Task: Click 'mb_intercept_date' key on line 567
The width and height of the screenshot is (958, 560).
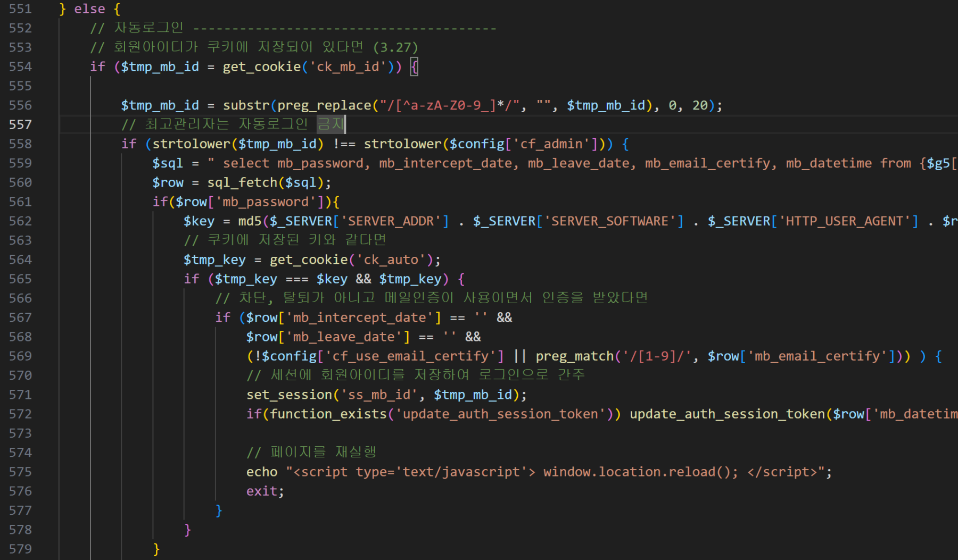Action: pyautogui.click(x=360, y=318)
